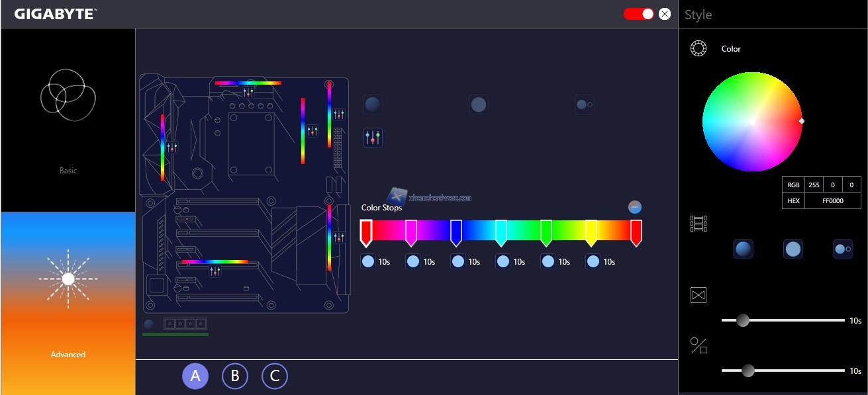This screenshot has width=868, height=395.
Task: Click the sliders icon on the vertical RGB strip
Action: (x=339, y=114)
